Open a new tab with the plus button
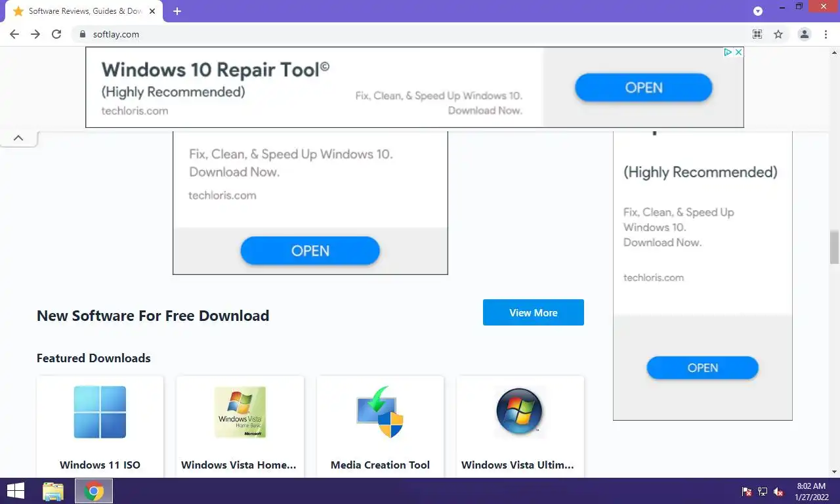The height and width of the screenshot is (504, 840). click(x=177, y=11)
